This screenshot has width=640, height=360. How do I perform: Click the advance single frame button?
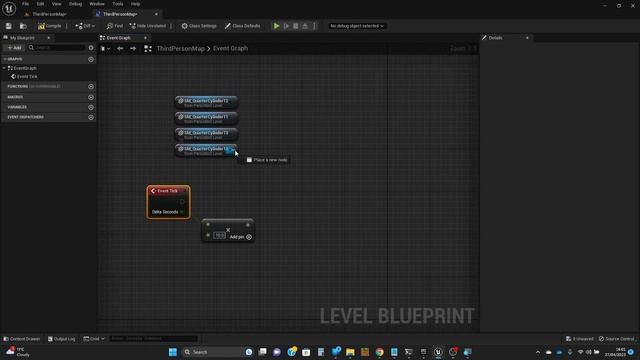pyautogui.click(x=287, y=26)
